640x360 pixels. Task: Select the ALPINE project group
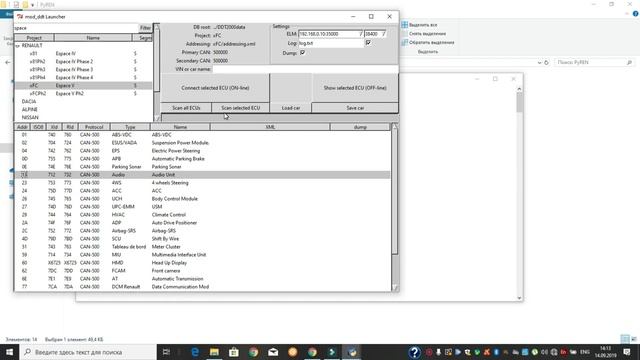(30, 109)
